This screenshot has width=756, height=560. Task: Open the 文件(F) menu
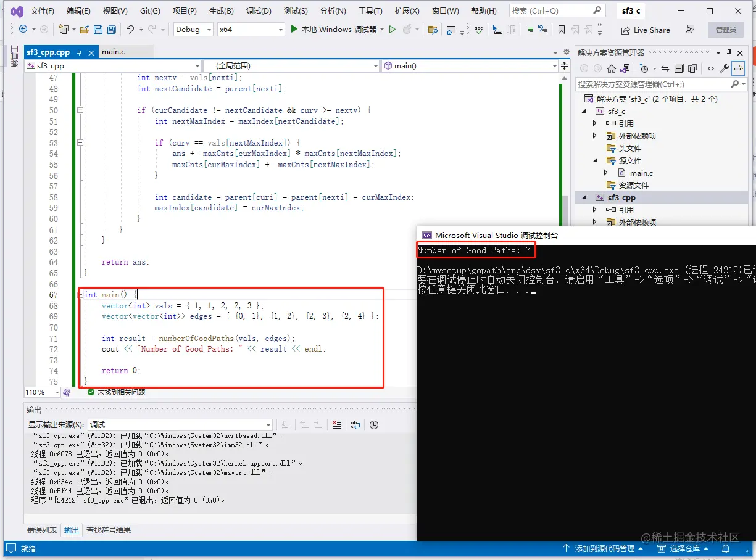pyautogui.click(x=42, y=11)
